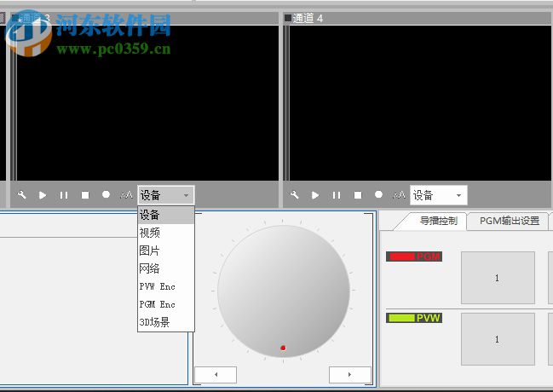Pause channel 4 playback

(337, 195)
